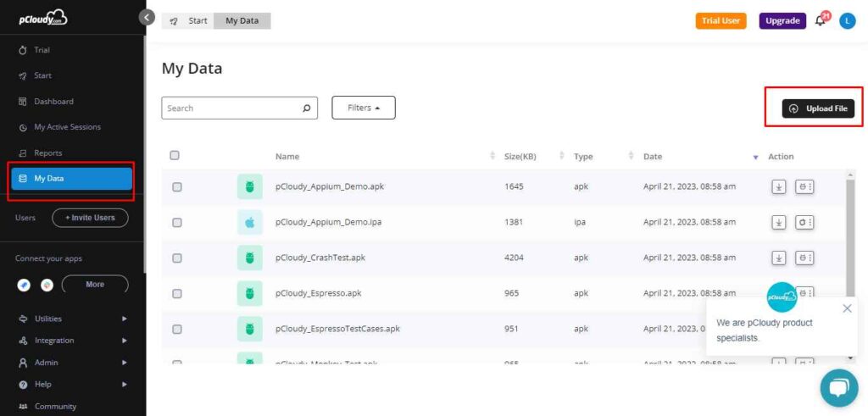Click the pCloudy logo

pos(43,19)
